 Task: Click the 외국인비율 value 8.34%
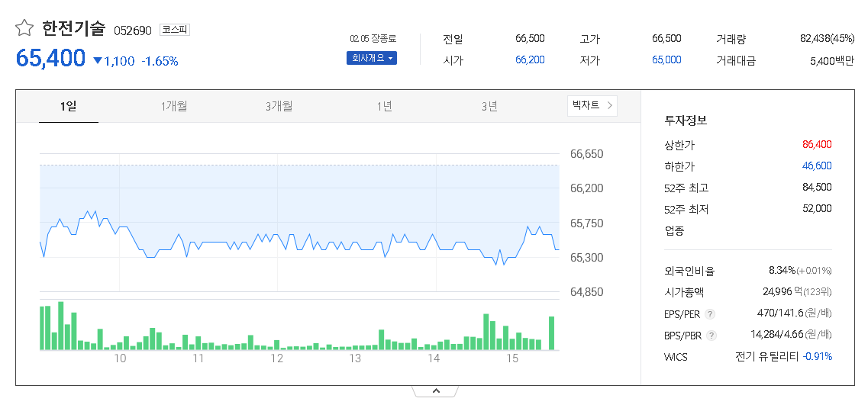tap(782, 270)
